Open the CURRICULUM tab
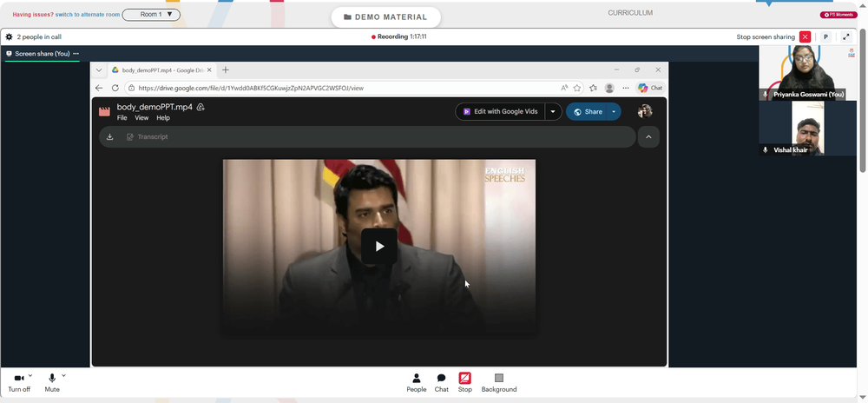 [x=630, y=13]
